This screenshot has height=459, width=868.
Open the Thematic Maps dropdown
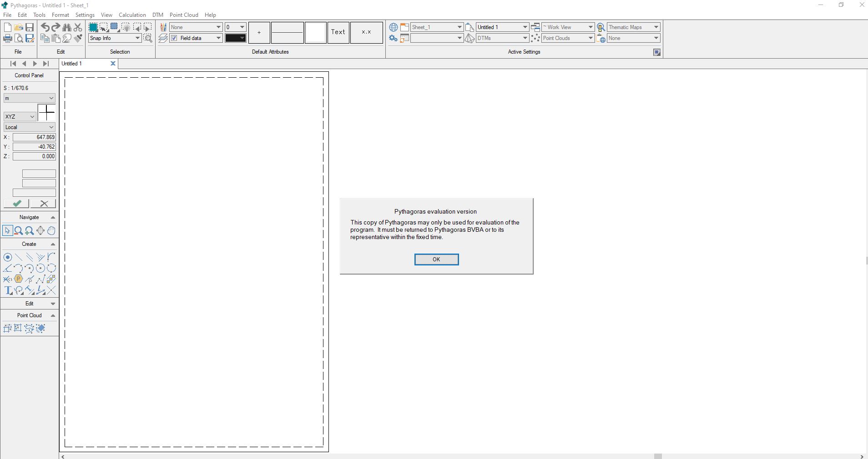point(633,27)
